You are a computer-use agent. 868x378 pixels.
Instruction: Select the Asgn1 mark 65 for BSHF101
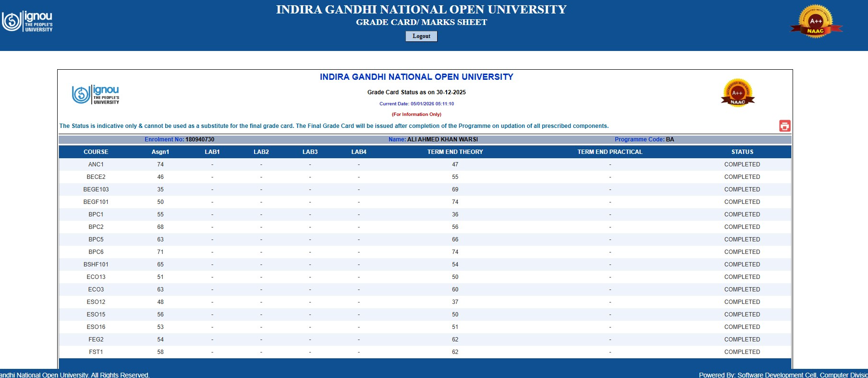160,265
